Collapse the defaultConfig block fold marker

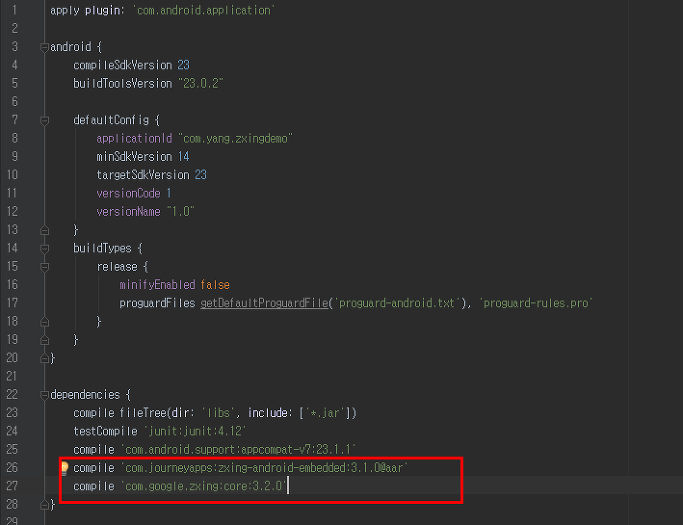44,120
